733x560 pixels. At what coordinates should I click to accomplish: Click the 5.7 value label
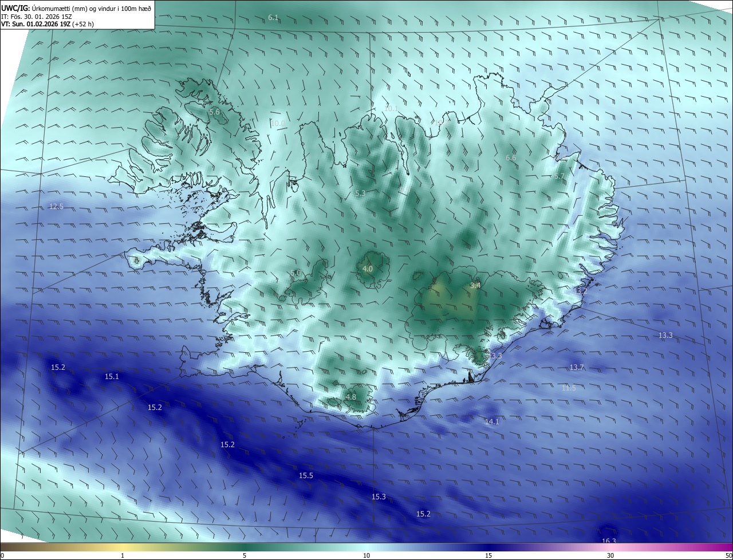pos(559,176)
